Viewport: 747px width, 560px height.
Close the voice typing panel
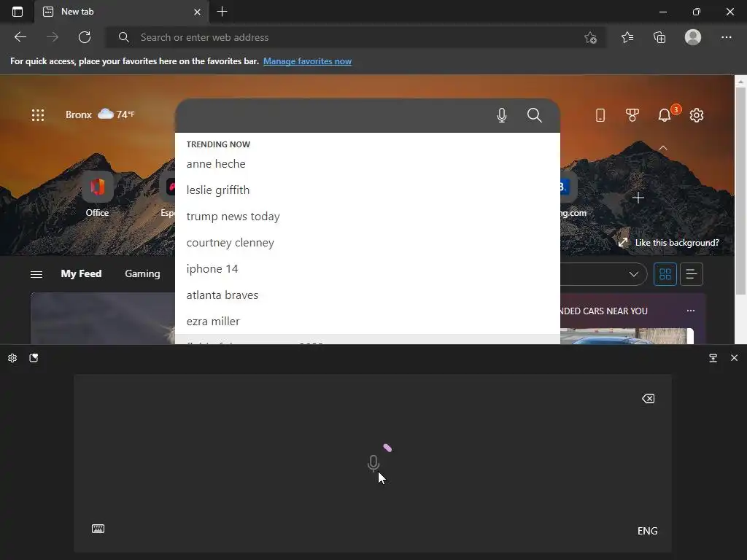734,357
